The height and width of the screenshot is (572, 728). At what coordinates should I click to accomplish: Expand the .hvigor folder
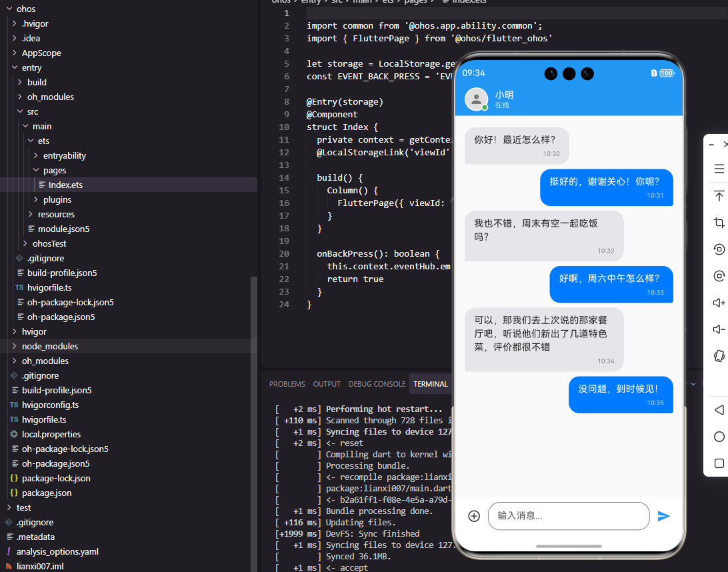click(x=15, y=23)
